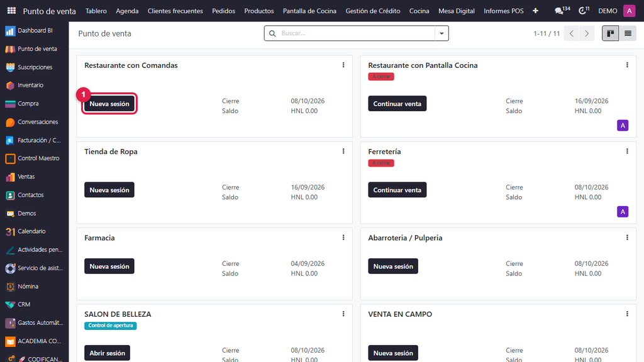
Task: Expand the search options dropdown arrow
Action: click(x=441, y=33)
